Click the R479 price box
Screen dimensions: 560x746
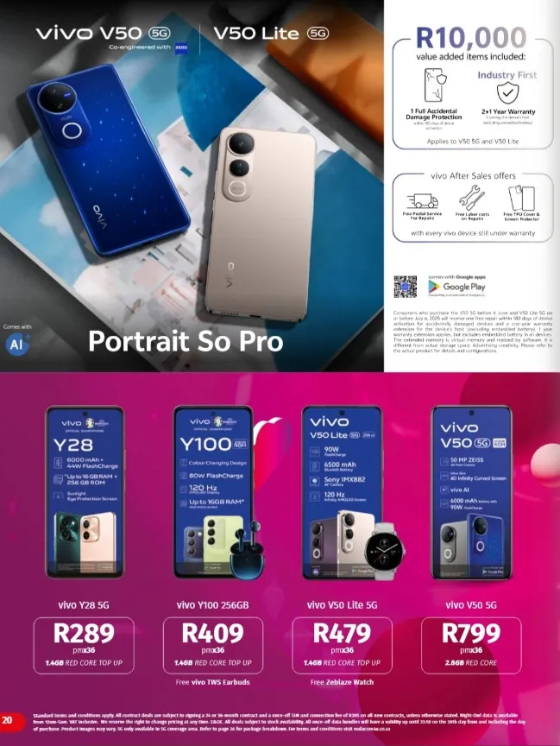342,646
